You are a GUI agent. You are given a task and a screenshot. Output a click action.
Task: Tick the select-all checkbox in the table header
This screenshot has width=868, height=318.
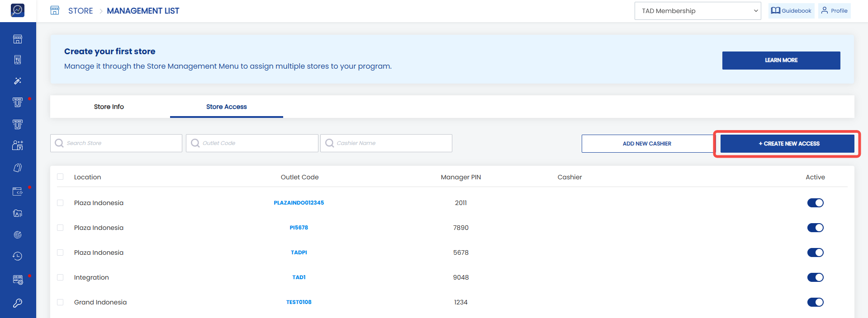tap(60, 177)
